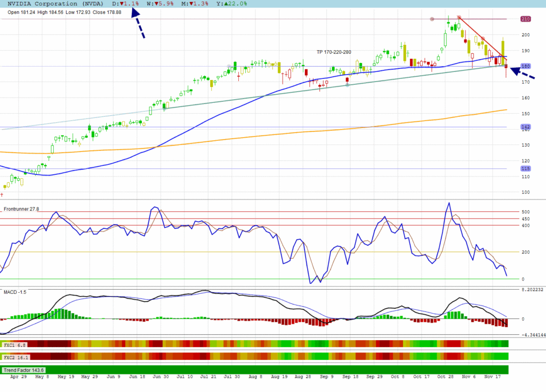Click the red down triangle in D: 1.1%
This screenshot has width=546, height=392.
[x=122, y=4]
